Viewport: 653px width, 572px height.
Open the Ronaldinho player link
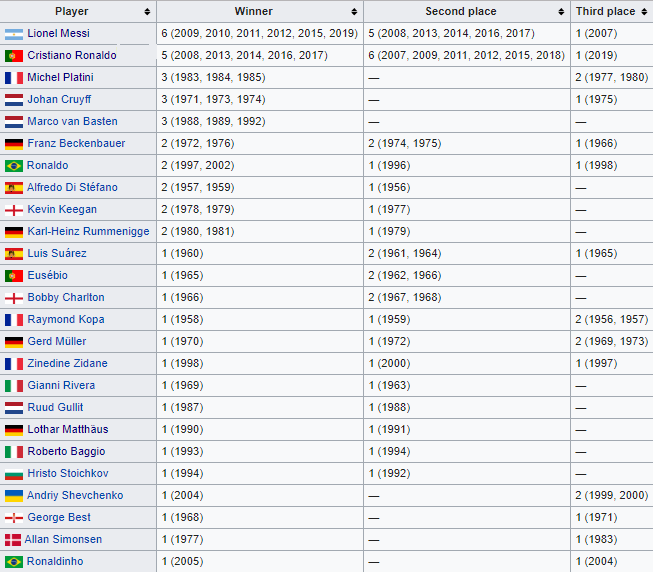[55, 561]
